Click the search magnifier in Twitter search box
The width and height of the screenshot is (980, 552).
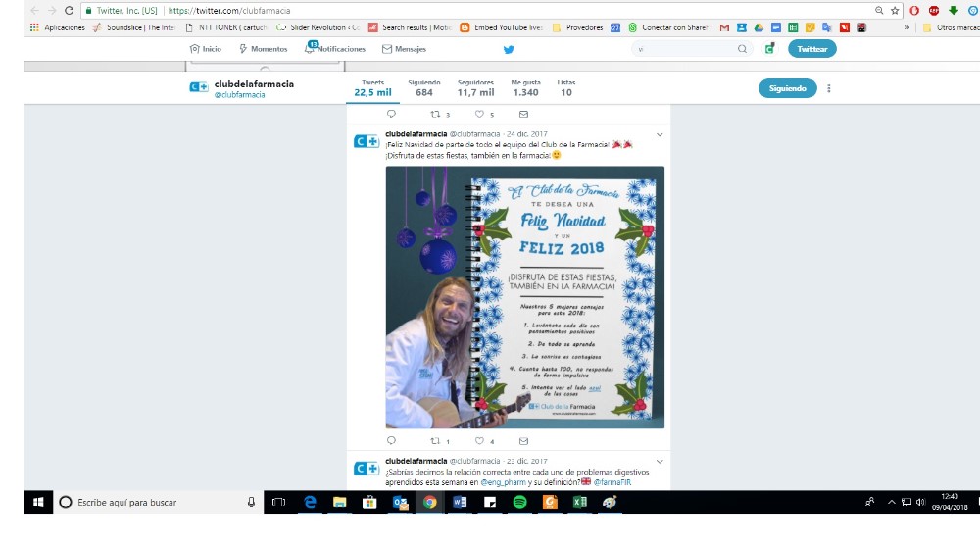click(742, 49)
